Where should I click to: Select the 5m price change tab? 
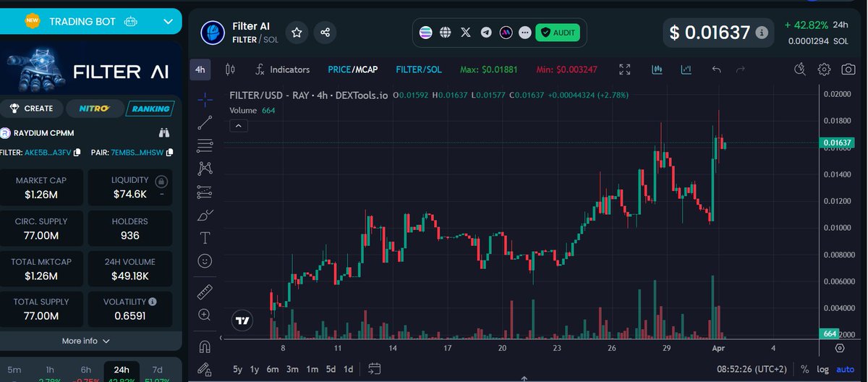[14, 370]
